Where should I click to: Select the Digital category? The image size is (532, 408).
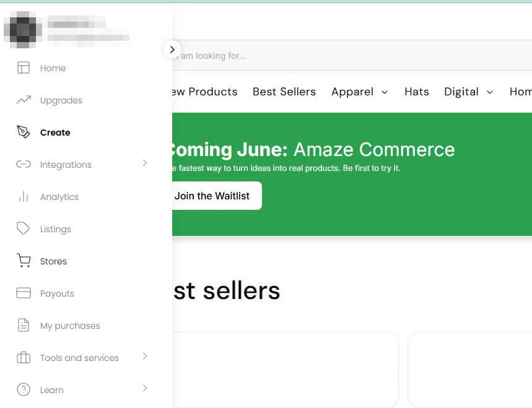(461, 92)
